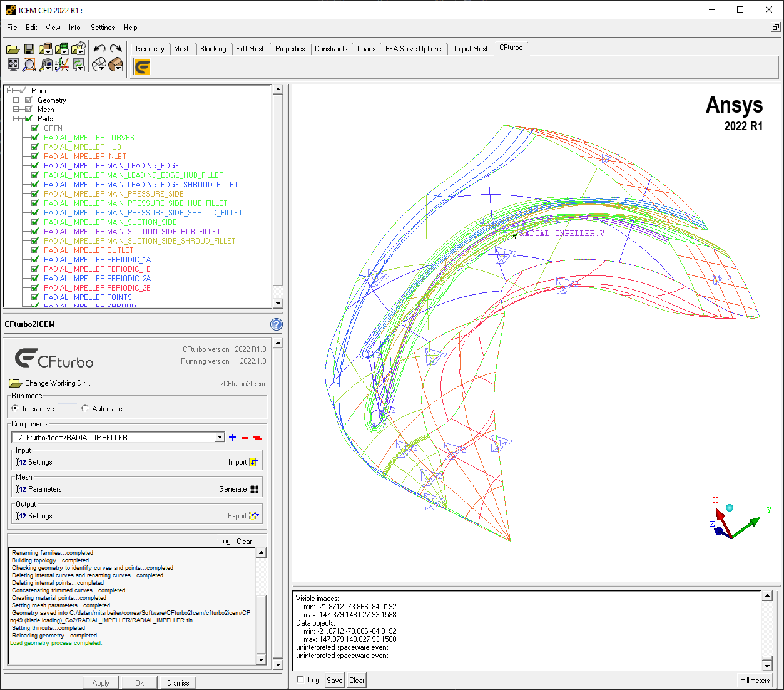The image size is (784, 690).
Task: Click the Generate mesh button
Action: [238, 489]
